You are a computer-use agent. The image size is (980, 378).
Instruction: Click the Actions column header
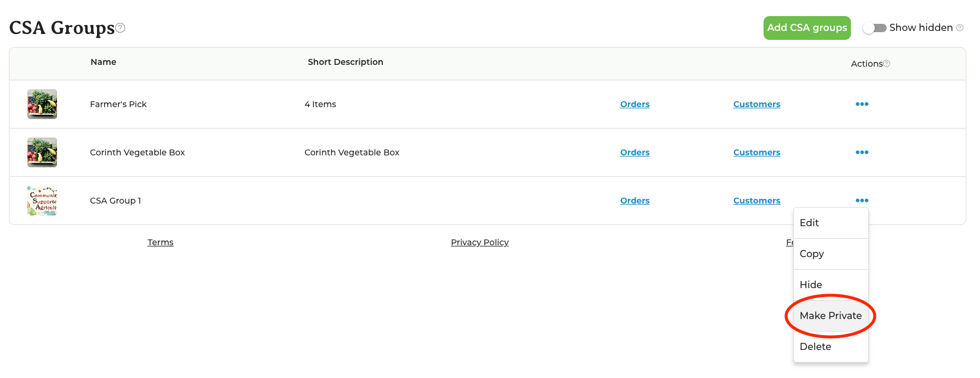[866, 64]
